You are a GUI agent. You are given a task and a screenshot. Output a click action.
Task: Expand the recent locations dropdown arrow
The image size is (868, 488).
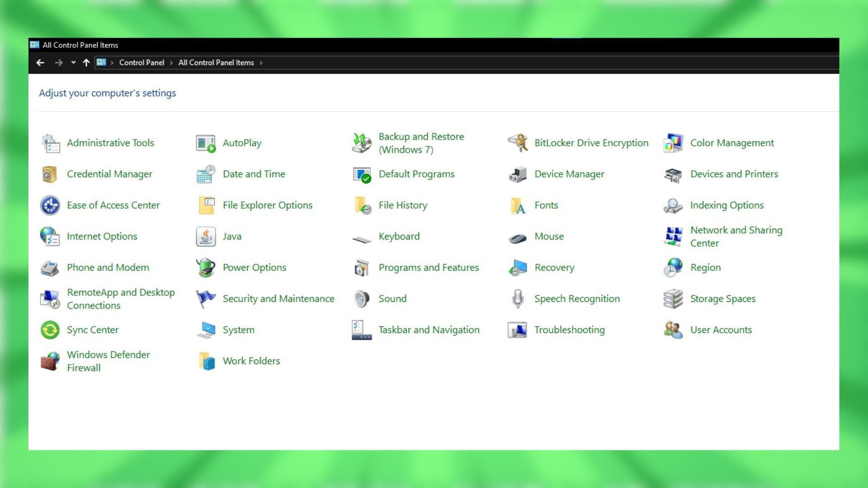(x=73, y=63)
